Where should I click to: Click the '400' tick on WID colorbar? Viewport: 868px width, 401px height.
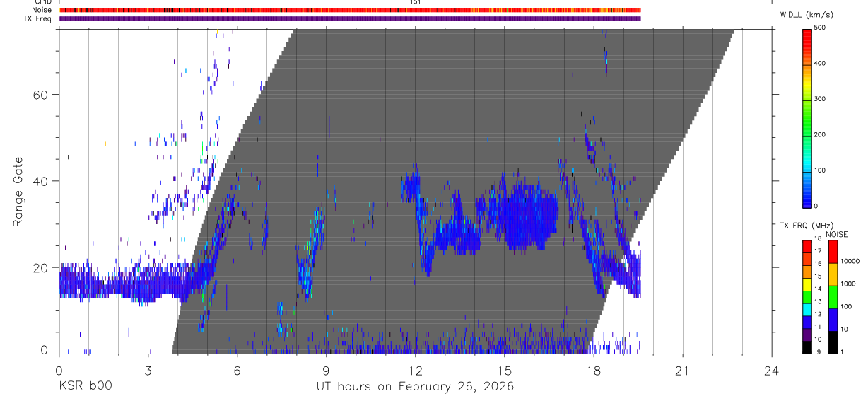[x=820, y=64]
